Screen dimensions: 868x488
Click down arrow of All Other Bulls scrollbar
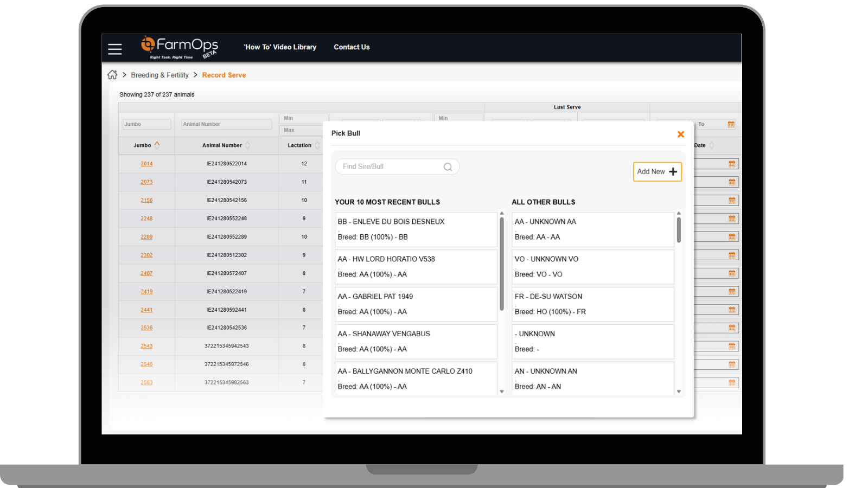click(x=679, y=391)
